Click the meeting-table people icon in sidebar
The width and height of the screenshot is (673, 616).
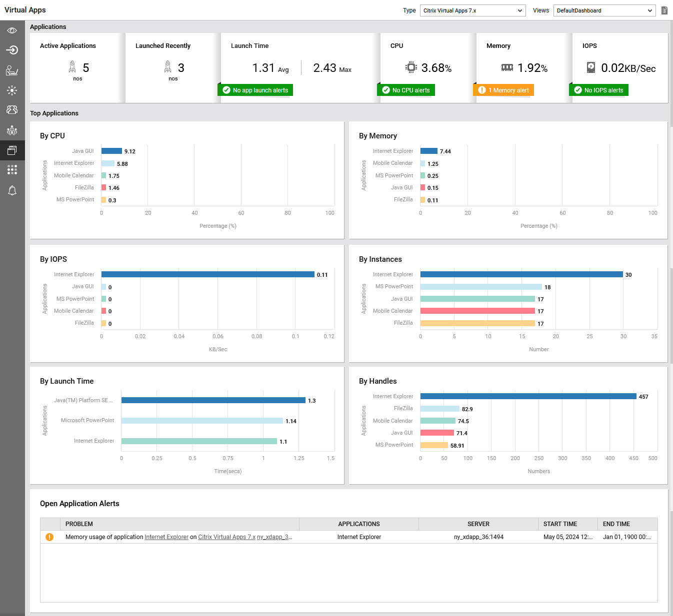pyautogui.click(x=12, y=130)
